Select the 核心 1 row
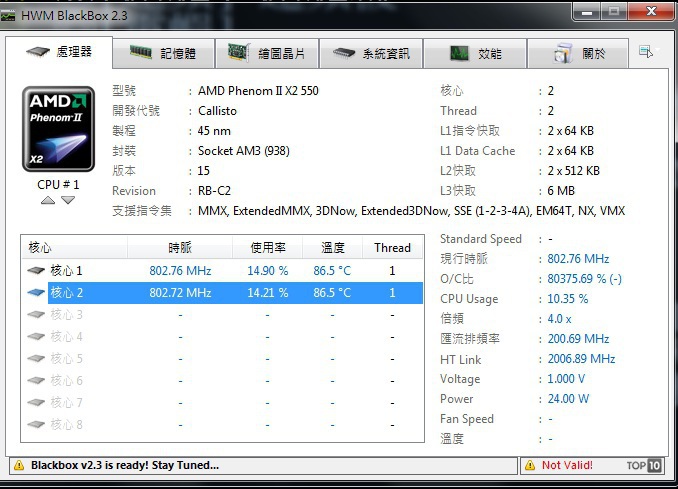 click(x=222, y=271)
